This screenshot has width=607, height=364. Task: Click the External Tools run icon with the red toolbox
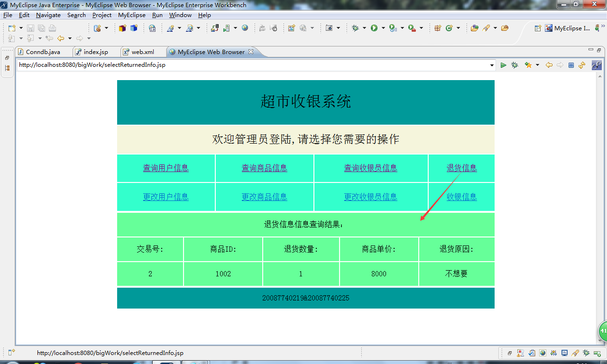pyautogui.click(x=412, y=28)
